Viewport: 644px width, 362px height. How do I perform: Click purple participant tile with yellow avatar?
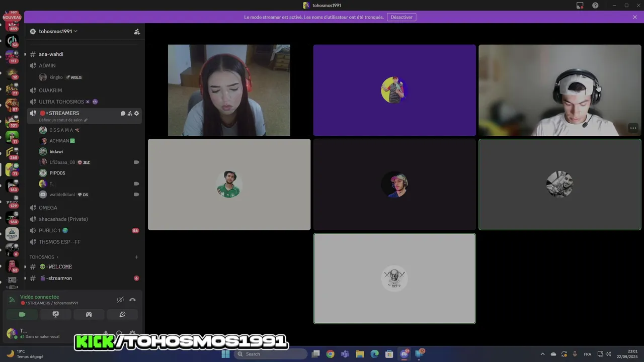pos(394,90)
